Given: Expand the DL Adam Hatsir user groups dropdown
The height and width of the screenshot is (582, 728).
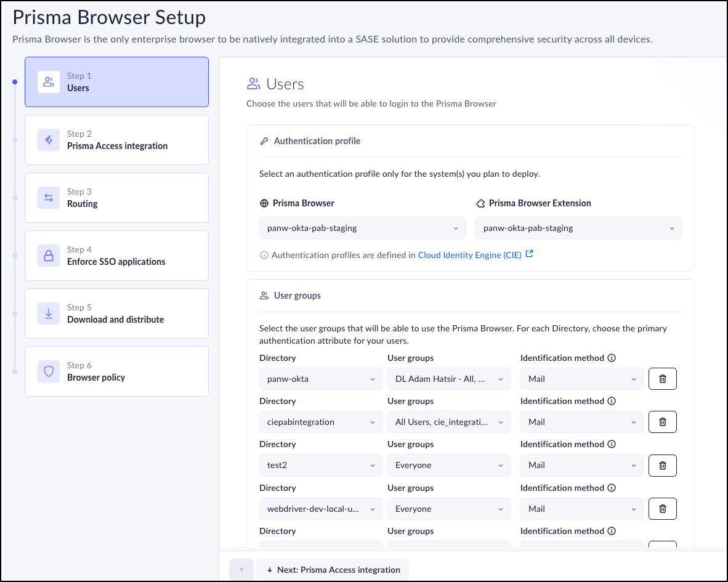Looking at the screenshot, I should [x=448, y=379].
